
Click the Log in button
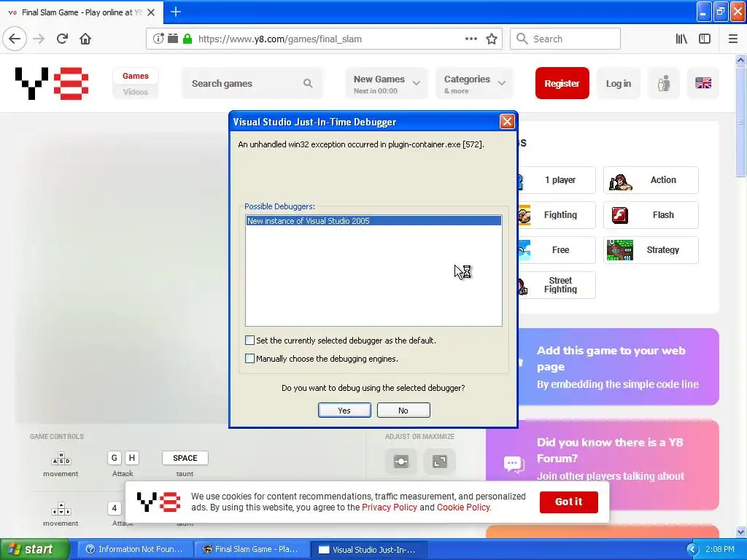coord(619,83)
